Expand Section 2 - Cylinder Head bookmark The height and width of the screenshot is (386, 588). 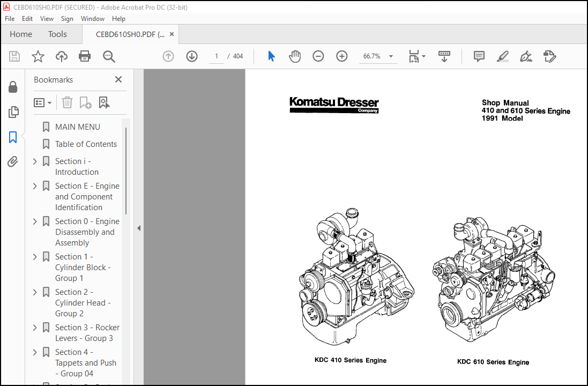pos(35,292)
